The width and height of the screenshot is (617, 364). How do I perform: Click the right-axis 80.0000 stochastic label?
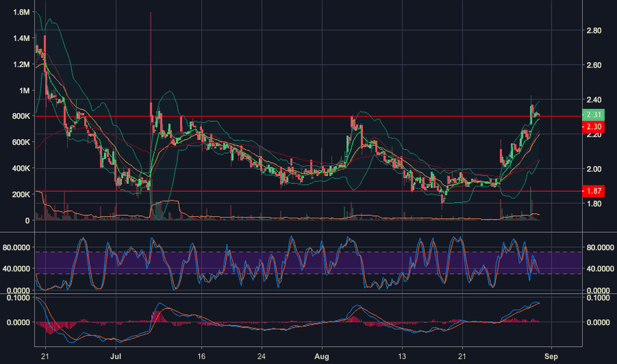[600, 247]
